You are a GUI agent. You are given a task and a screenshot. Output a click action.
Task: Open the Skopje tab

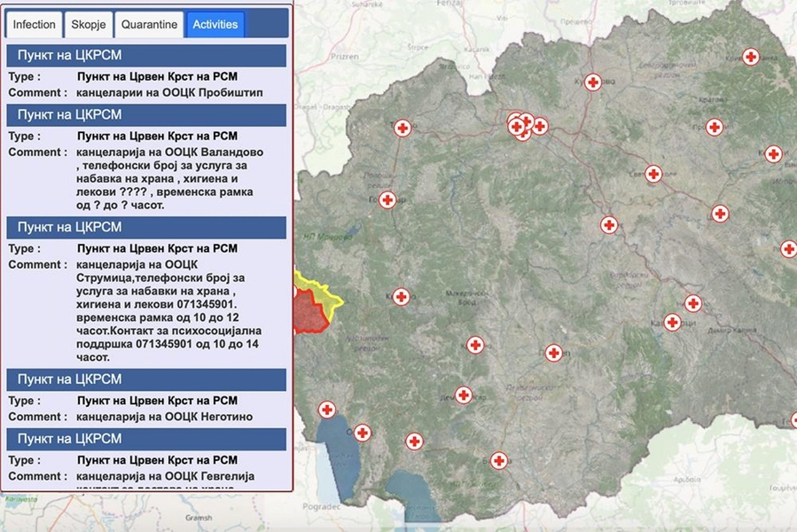coord(88,24)
